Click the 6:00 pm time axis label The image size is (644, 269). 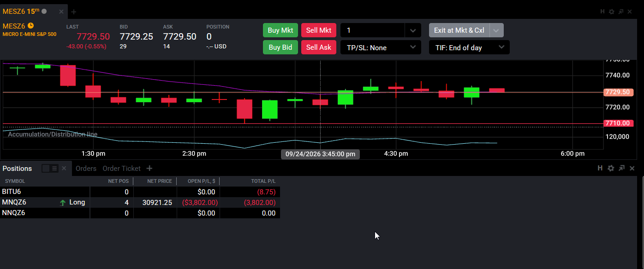click(572, 154)
